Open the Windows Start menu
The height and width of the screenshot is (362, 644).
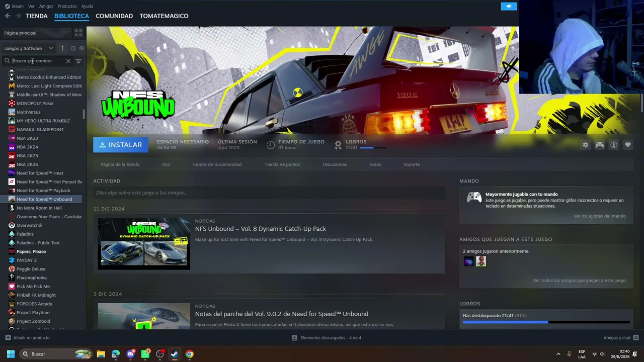pyautogui.click(x=11, y=354)
